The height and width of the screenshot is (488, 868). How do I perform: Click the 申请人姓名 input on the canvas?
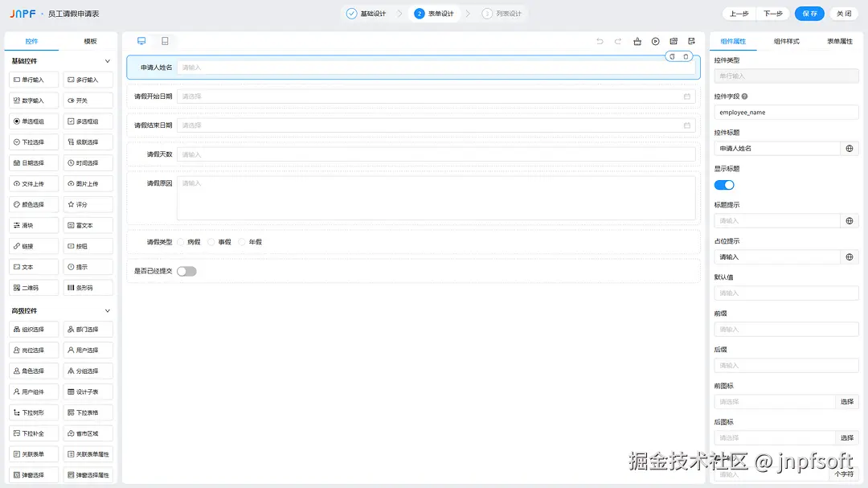[436, 68]
